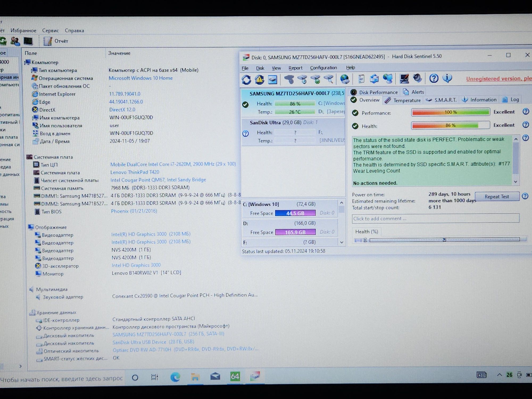Switch to the Disk Performance tab
Image resolution: width=532 pixels, height=399 pixels.
[x=374, y=92]
